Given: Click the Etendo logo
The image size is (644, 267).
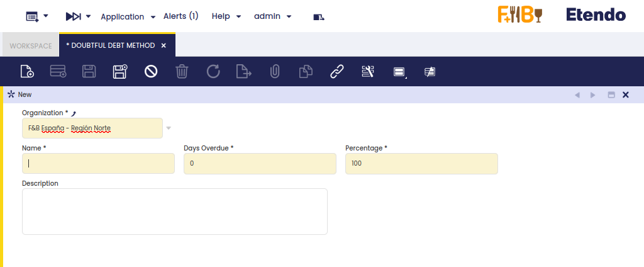Looking at the screenshot, I should pyautogui.click(x=596, y=15).
